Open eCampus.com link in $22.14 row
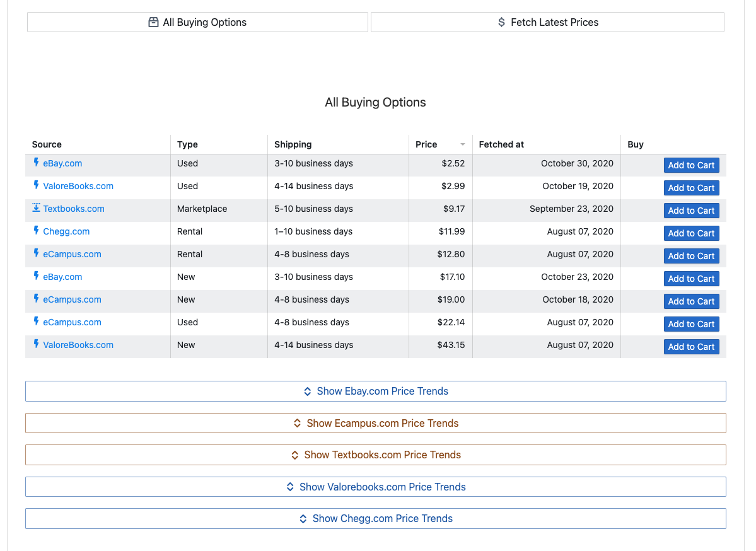756x551 pixels. (x=73, y=322)
